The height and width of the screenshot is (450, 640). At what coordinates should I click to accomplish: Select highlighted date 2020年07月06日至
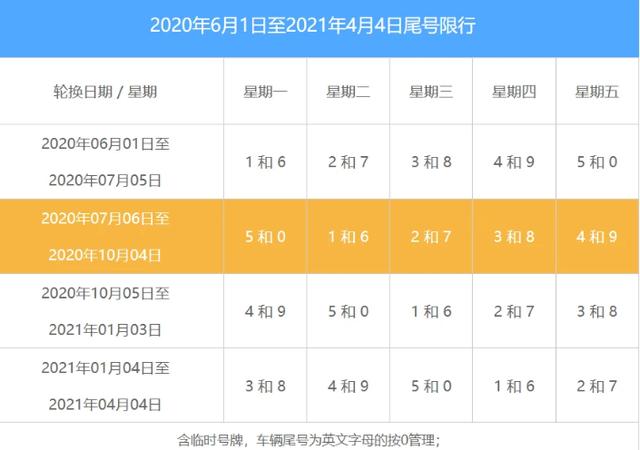[x=105, y=218]
